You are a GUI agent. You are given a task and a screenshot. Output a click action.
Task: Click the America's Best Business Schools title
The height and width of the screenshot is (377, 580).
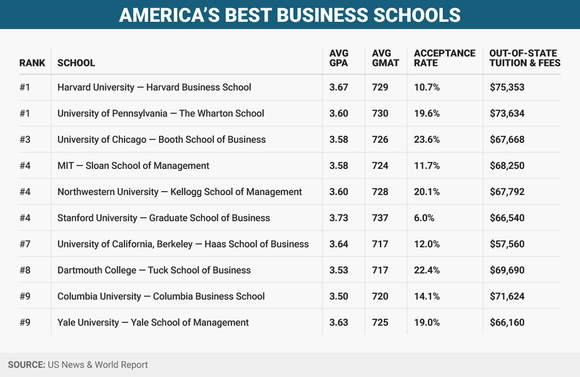click(x=290, y=15)
